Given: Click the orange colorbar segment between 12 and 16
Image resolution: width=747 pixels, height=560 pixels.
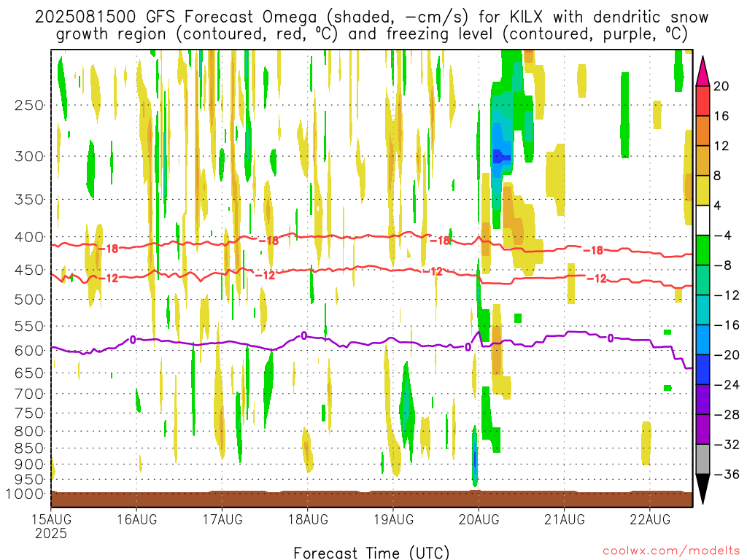Looking at the screenshot, I should 703,131.
